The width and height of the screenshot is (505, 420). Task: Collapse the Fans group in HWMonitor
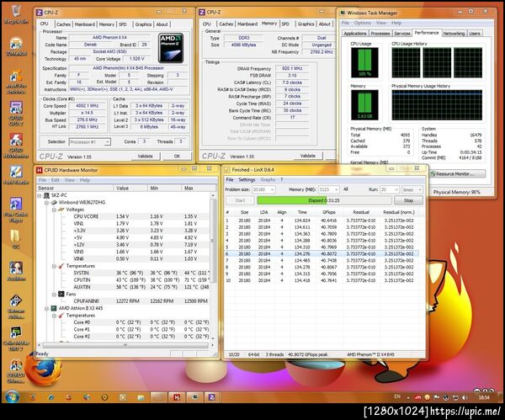[x=54, y=295]
